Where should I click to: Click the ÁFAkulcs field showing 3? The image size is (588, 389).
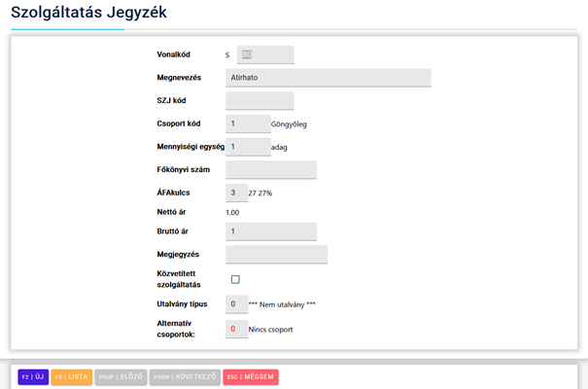point(235,194)
